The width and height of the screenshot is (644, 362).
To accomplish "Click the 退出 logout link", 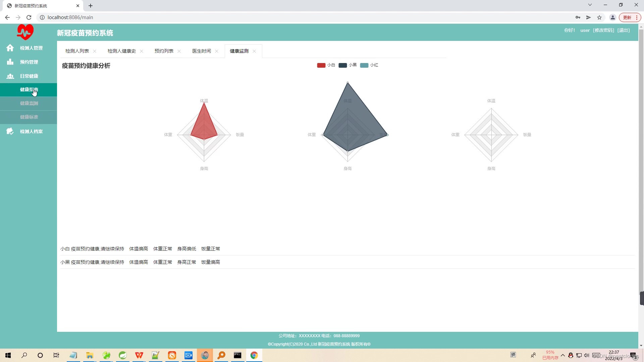I will [x=624, y=30].
